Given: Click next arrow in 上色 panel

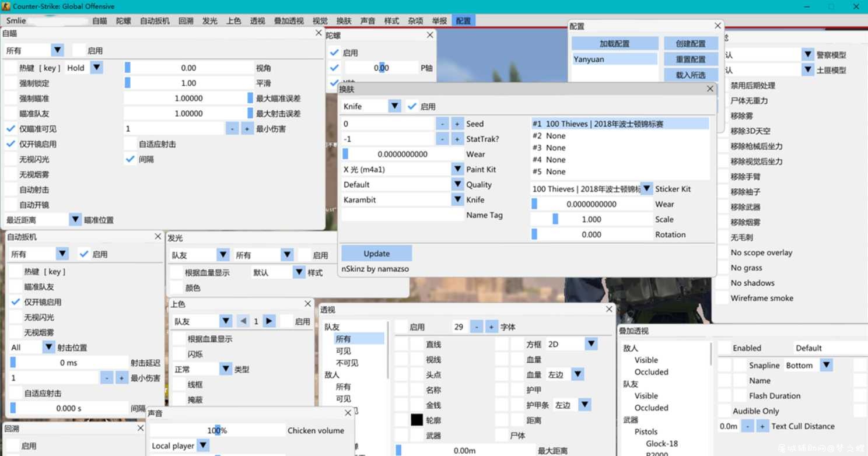Looking at the screenshot, I should click(x=269, y=321).
